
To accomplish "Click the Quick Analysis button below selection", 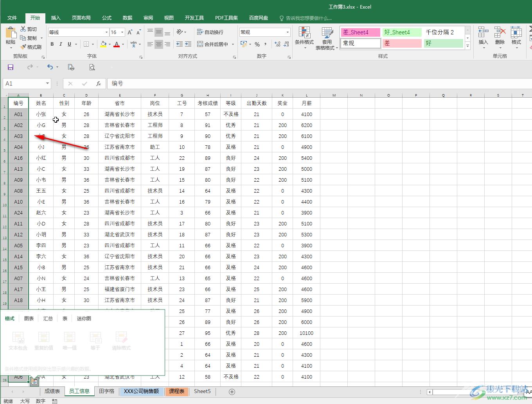I will coord(34,382).
